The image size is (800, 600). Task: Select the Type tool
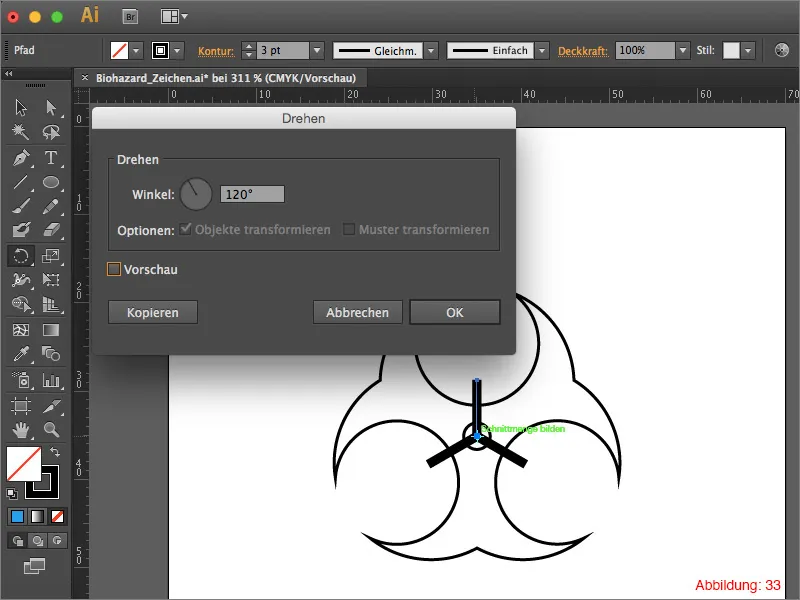coord(51,158)
